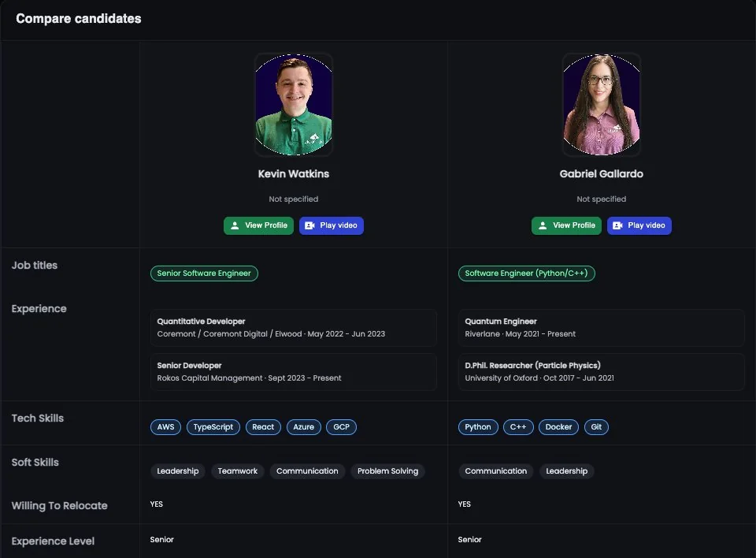The image size is (756, 558).
Task: Click the Gabriel Gallardo candidate name
Action: (601, 173)
